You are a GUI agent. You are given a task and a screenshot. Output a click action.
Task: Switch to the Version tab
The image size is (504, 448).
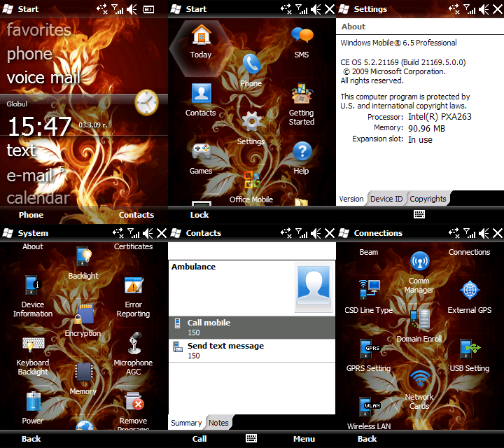[351, 199]
